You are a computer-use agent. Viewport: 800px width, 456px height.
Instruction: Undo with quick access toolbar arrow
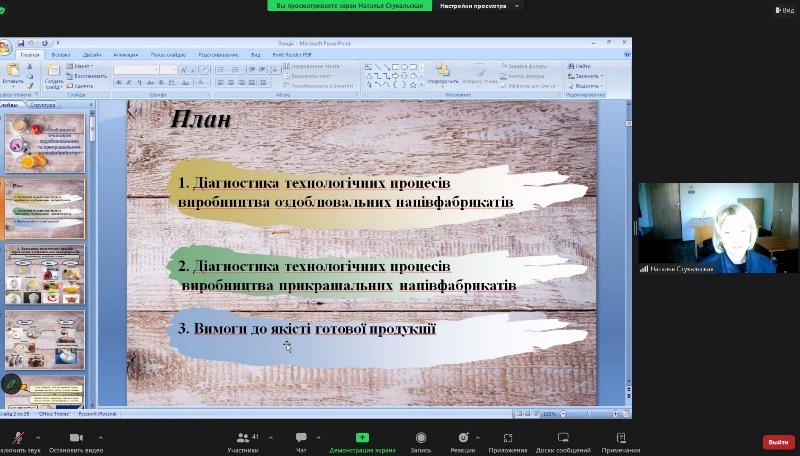coord(31,43)
